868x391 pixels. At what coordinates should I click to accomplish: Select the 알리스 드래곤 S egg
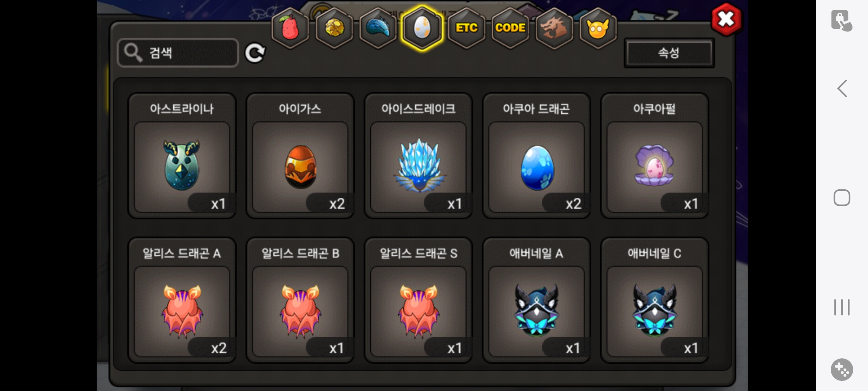pyautogui.click(x=418, y=300)
